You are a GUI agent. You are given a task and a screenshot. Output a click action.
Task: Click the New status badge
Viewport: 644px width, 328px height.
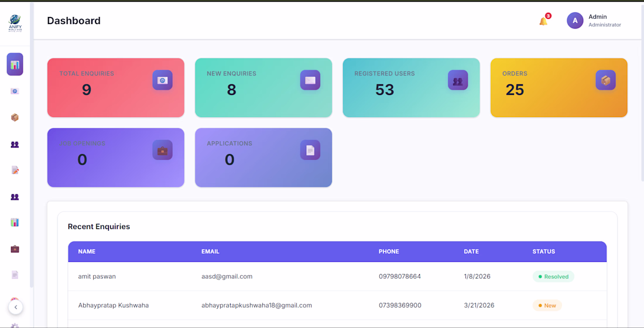click(x=547, y=305)
